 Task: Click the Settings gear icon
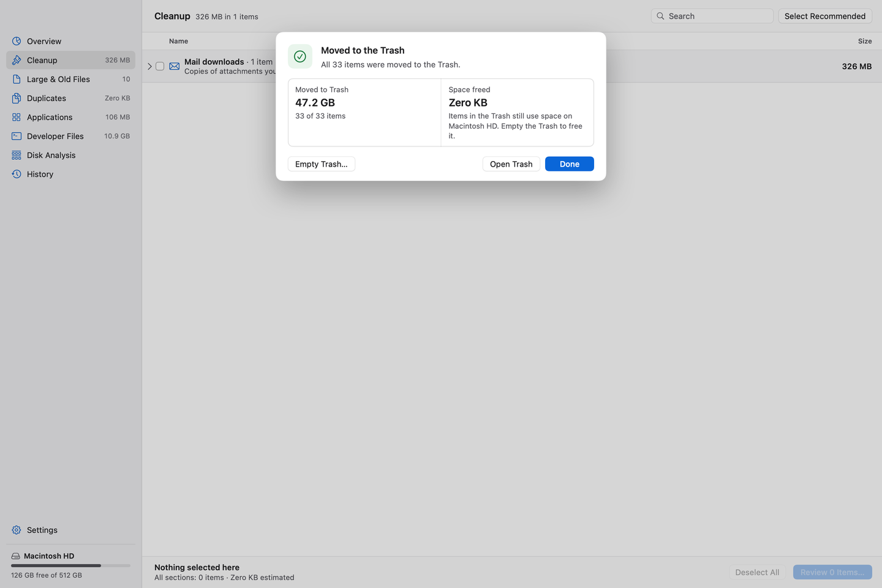(x=17, y=530)
